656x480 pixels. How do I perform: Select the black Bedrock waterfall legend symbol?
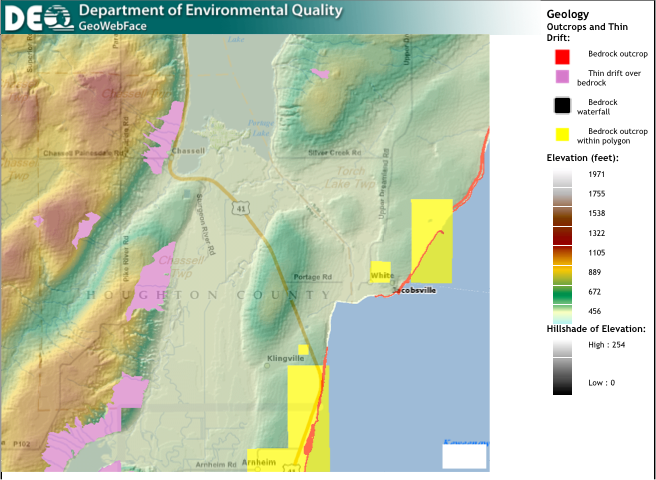click(x=562, y=105)
